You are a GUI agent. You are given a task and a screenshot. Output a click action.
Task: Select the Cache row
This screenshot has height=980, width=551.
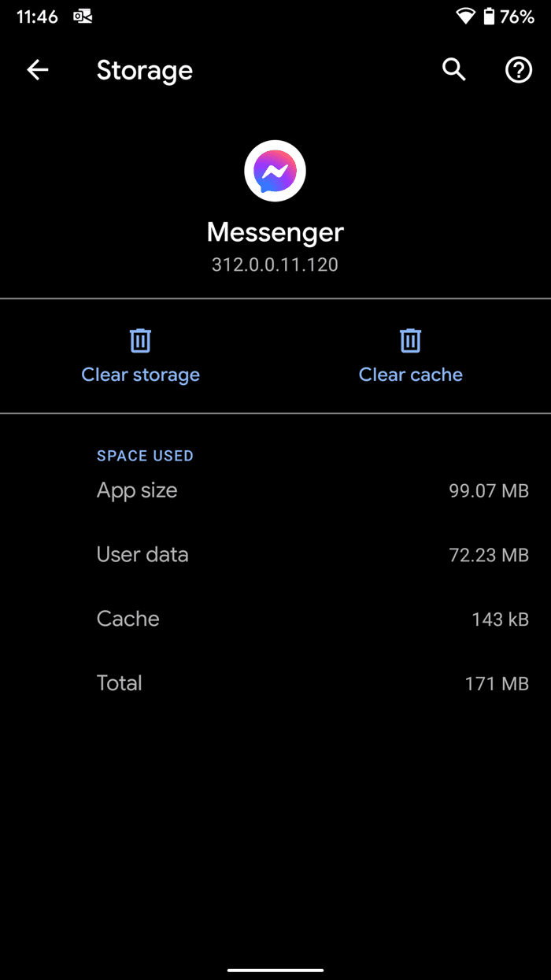point(275,619)
